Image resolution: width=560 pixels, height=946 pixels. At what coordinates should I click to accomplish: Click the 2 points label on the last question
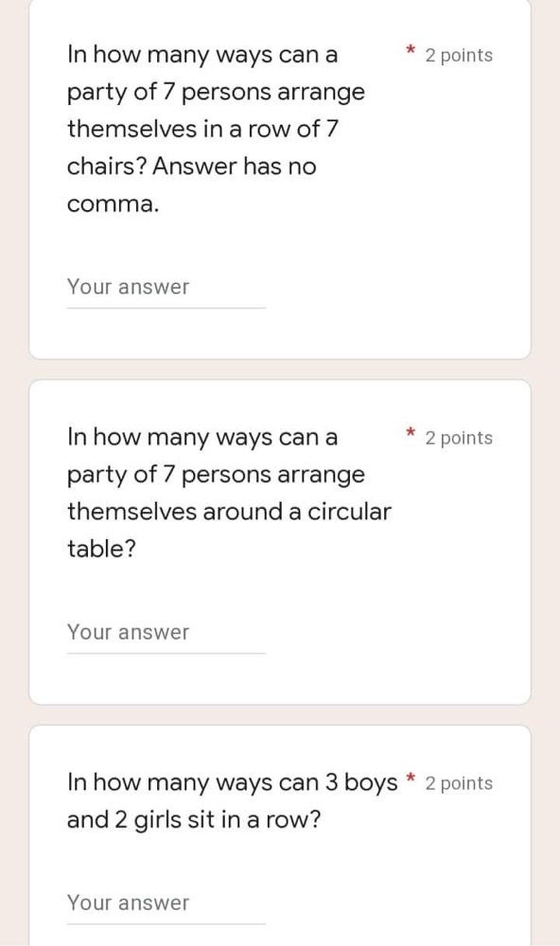(459, 782)
